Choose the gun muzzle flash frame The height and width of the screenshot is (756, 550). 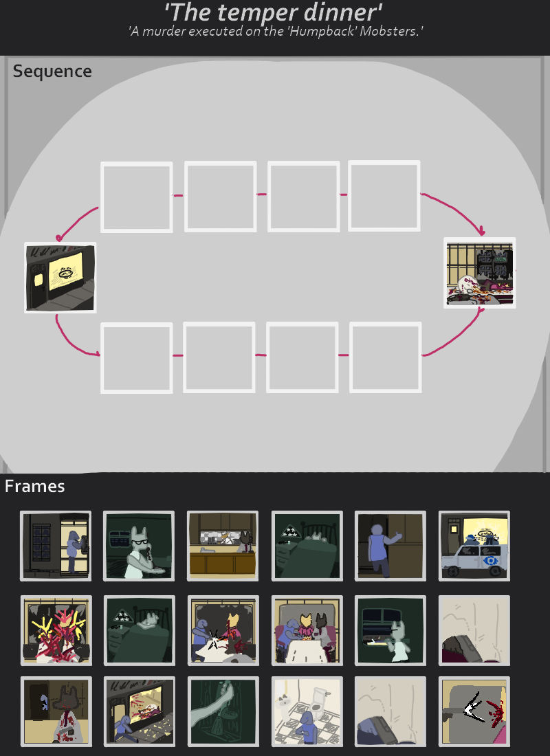pyautogui.click(x=474, y=711)
